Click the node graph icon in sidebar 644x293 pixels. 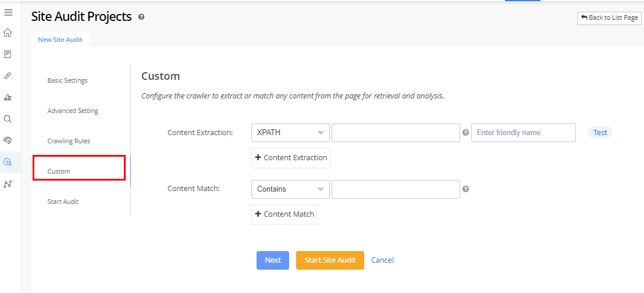point(8,183)
